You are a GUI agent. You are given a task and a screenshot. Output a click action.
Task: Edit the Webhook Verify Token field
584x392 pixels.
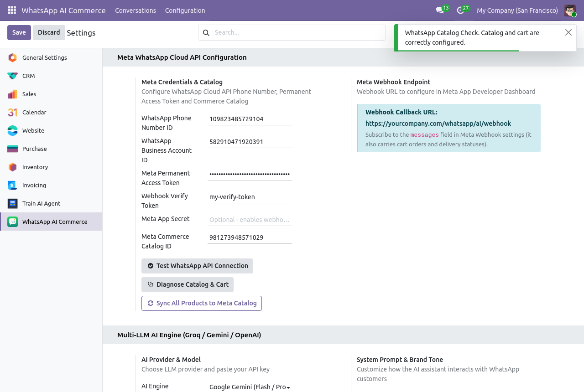(x=250, y=197)
